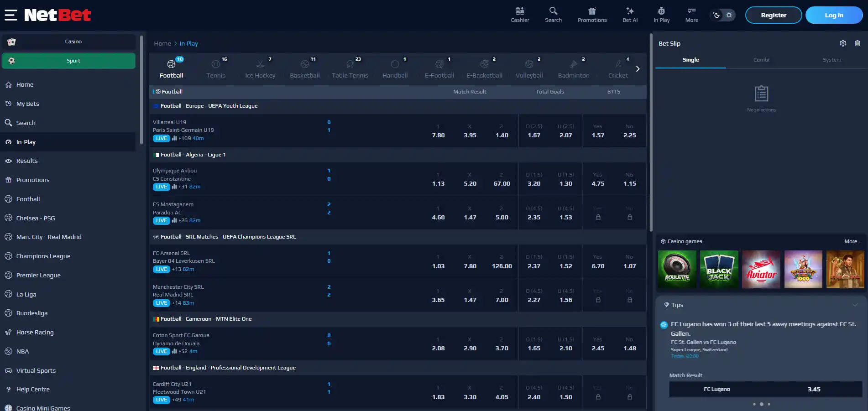Switch to Combi bet slip tab

pyautogui.click(x=761, y=60)
